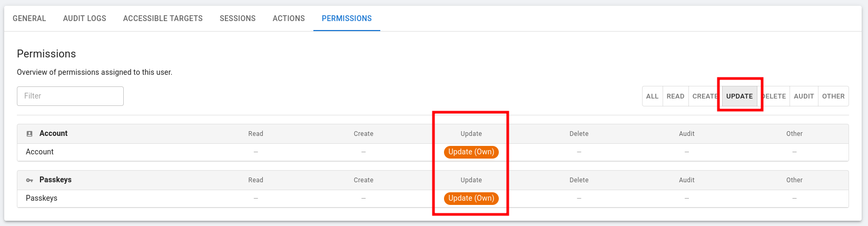Image resolution: width=868 pixels, height=226 pixels.
Task: Toggle the CREATE permissions filter
Action: (704, 96)
